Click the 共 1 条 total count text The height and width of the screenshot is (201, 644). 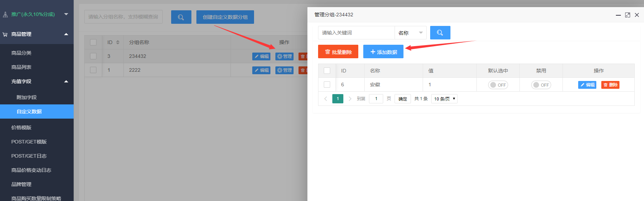tap(421, 99)
